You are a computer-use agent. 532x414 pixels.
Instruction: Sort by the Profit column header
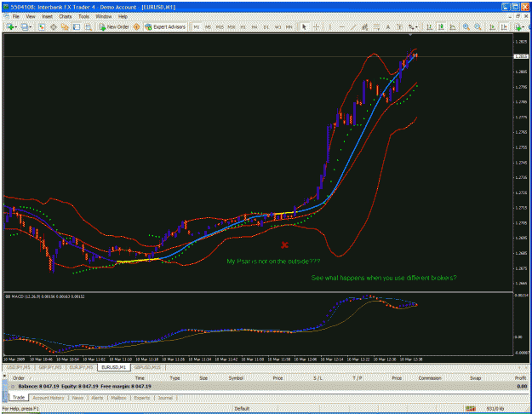point(520,378)
